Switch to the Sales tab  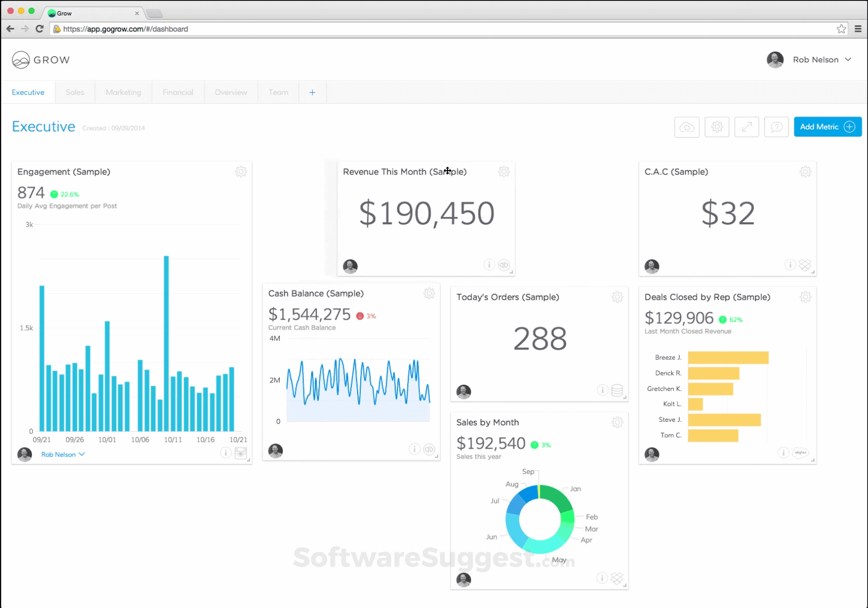pos(75,92)
